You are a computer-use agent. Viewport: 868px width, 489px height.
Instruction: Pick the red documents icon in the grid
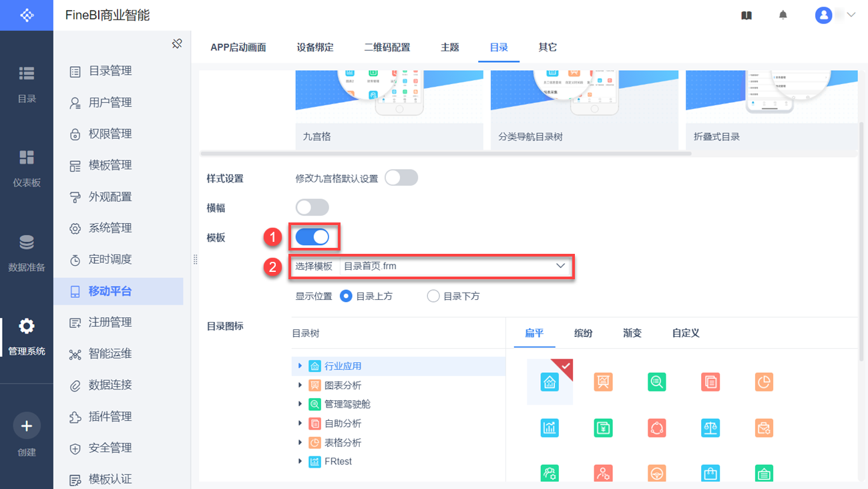(710, 382)
